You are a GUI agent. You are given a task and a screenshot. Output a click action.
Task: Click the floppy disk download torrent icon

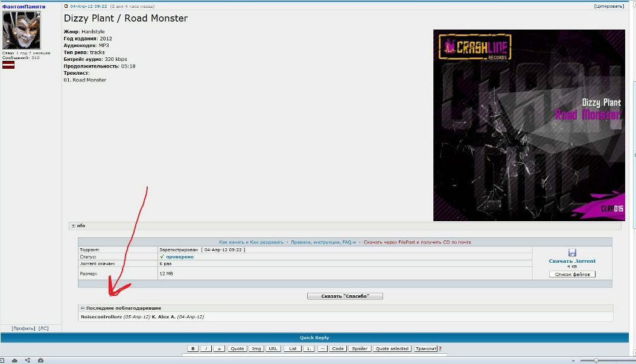(x=572, y=253)
